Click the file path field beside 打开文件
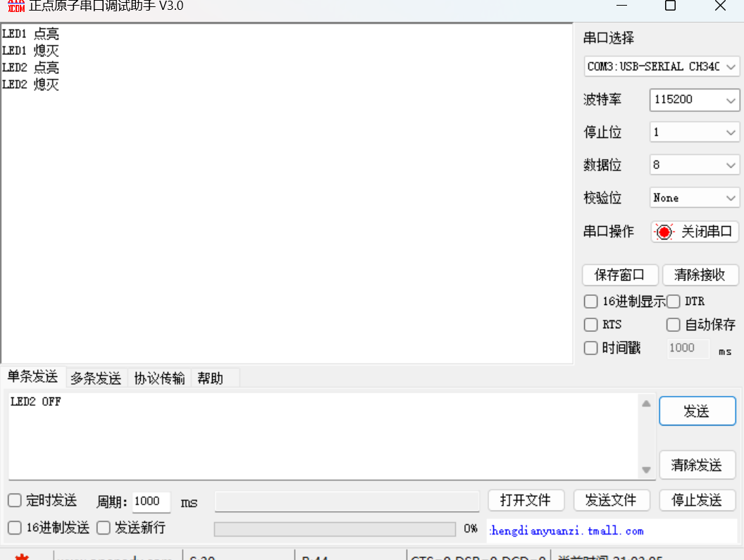This screenshot has width=744, height=560. click(347, 502)
